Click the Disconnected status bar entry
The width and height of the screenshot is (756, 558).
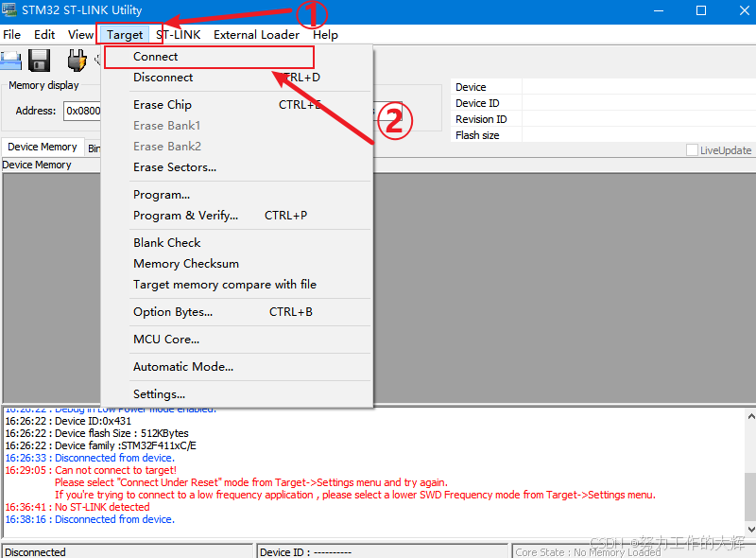(x=128, y=551)
